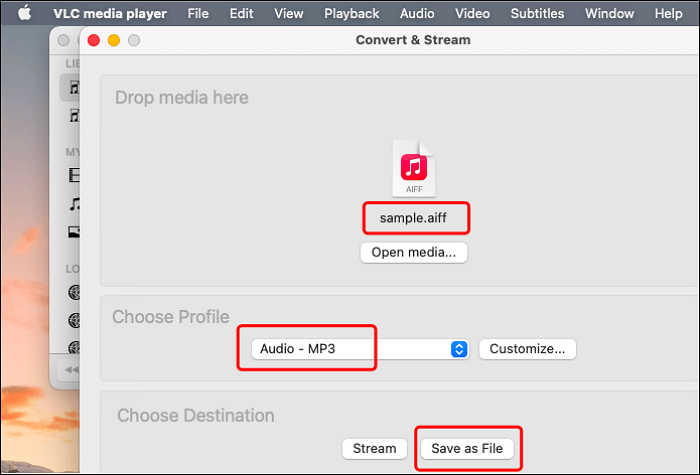Select the highlighted library icon in sidebar
Image resolution: width=700 pixels, height=475 pixels.
click(x=72, y=88)
